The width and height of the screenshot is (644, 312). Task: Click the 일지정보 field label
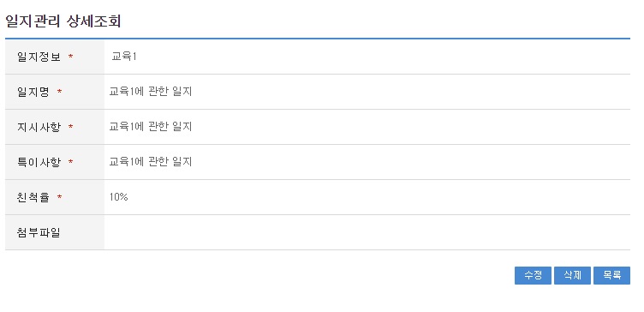[39, 57]
